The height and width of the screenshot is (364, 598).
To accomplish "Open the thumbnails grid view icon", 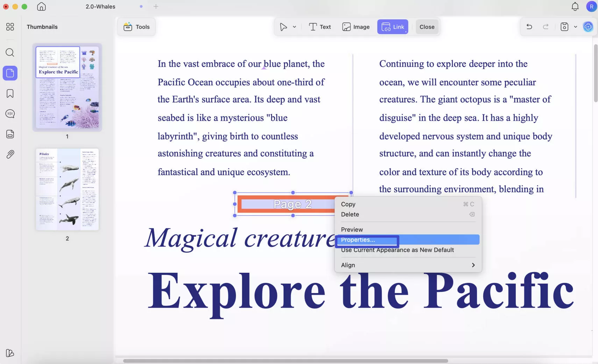I will 10,27.
